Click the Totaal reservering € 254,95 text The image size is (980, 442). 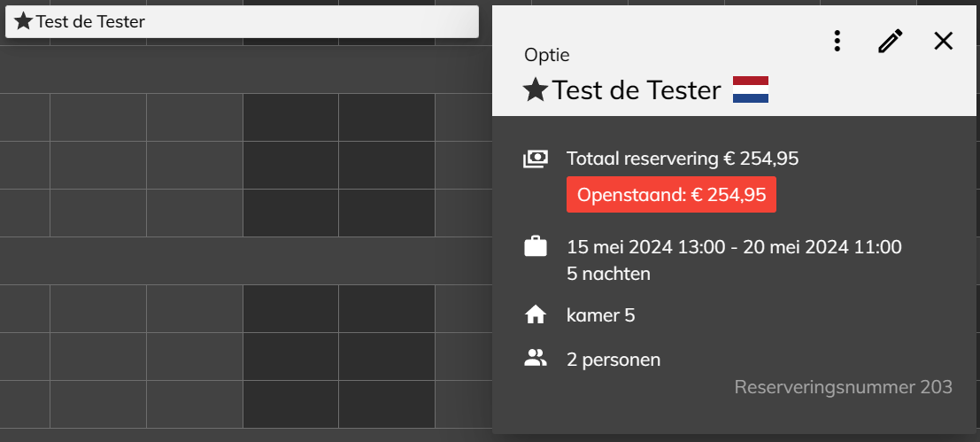click(683, 159)
